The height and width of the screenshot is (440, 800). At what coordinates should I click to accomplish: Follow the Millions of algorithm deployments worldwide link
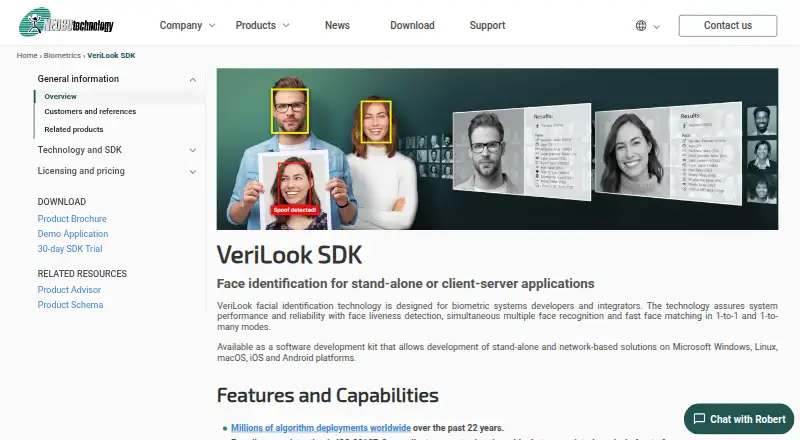pos(321,428)
